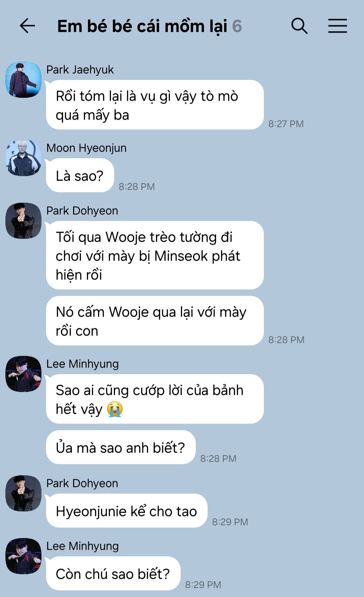Tap the back arrow icon
The height and width of the screenshot is (597, 364).
click(x=27, y=26)
